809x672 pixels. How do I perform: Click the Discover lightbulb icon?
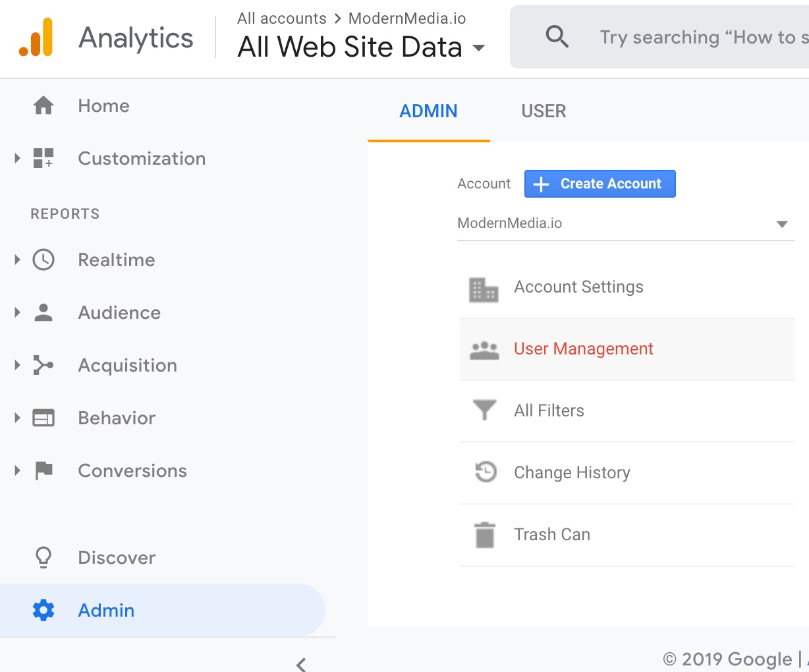(x=43, y=557)
